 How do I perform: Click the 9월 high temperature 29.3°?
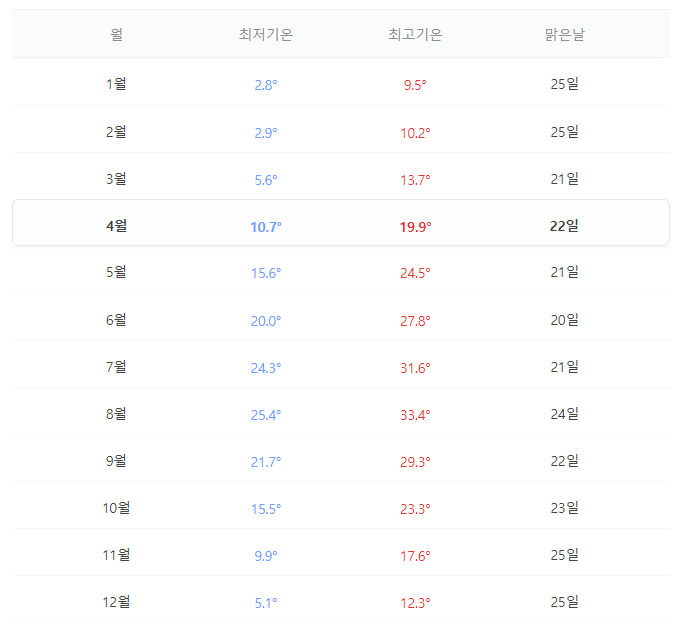coord(415,462)
